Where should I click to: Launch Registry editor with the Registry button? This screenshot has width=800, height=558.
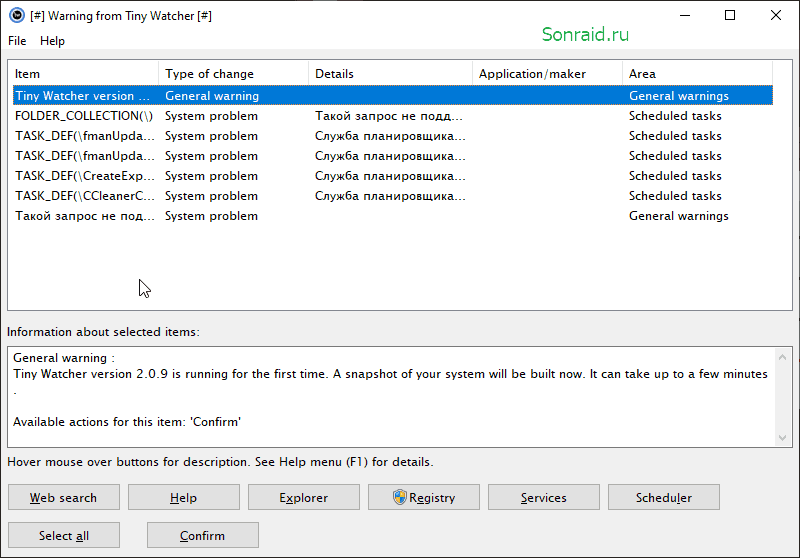(423, 497)
